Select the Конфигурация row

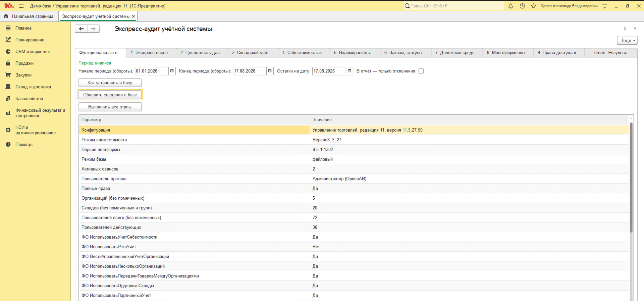click(x=354, y=130)
